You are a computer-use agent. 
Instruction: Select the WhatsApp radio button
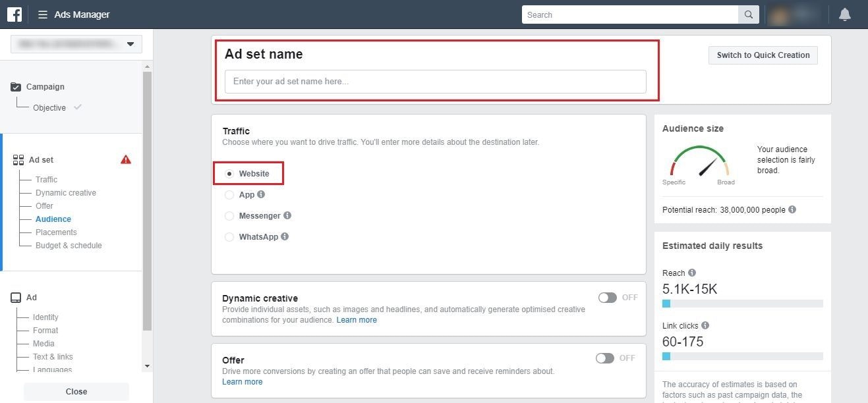coord(229,236)
